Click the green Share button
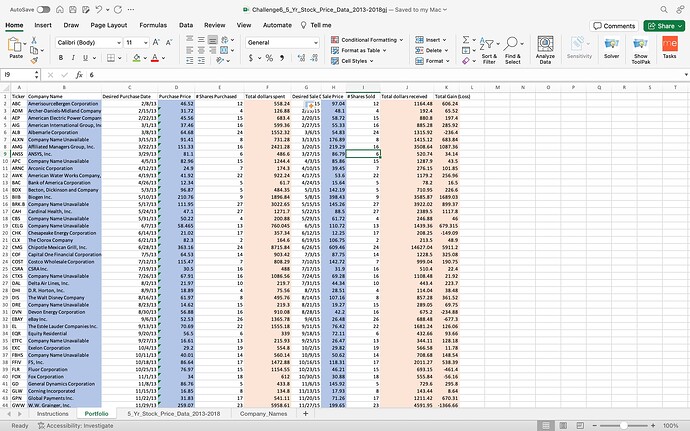 [x=664, y=26]
